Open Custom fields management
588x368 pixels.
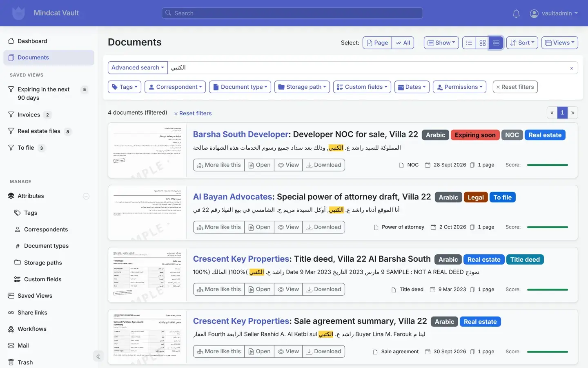tap(42, 279)
